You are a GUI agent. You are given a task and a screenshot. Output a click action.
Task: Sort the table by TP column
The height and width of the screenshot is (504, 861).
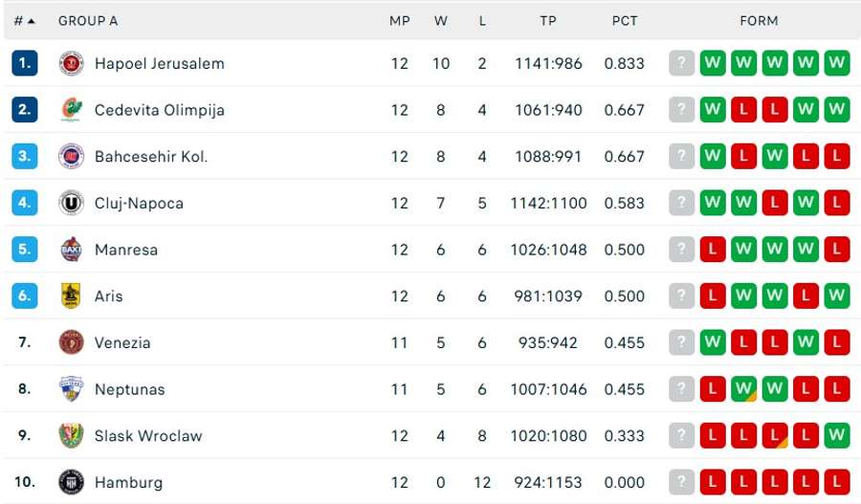coord(548,20)
